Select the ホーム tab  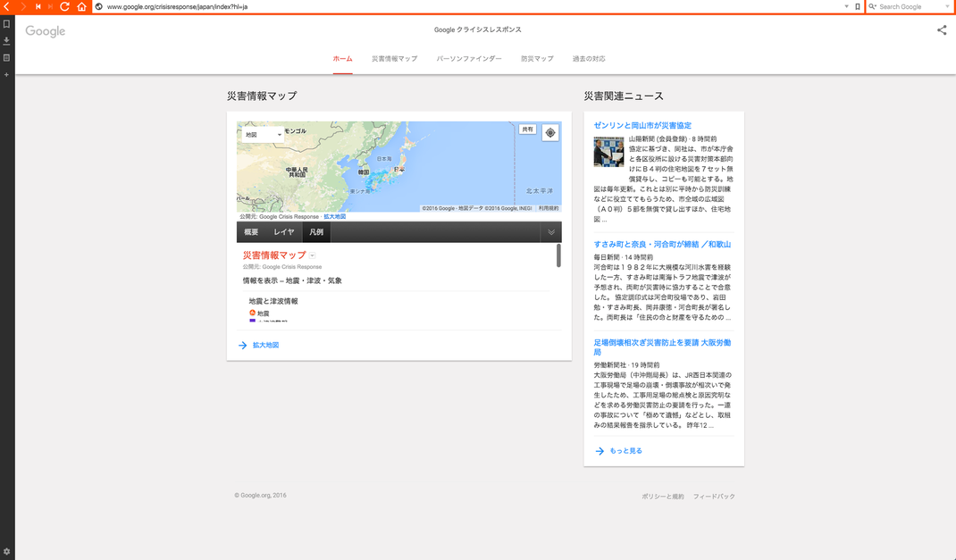pyautogui.click(x=343, y=58)
